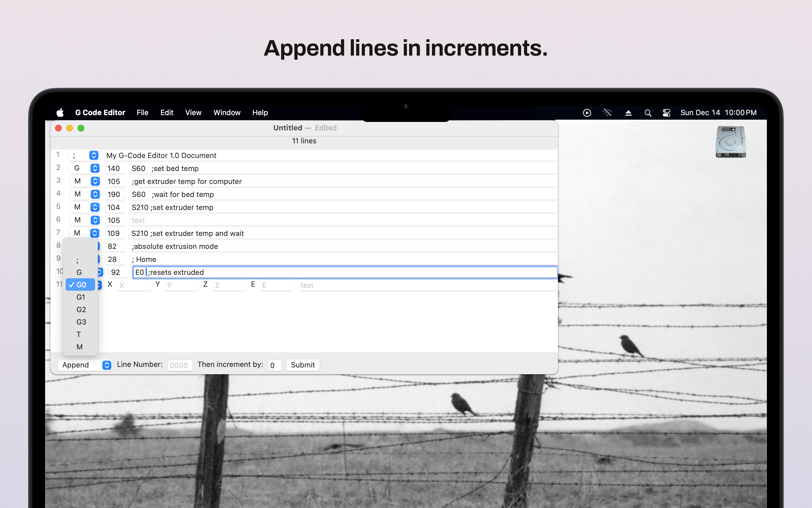This screenshot has width=812, height=508.
Task: Click the text field on line 11
Action: tap(428, 285)
